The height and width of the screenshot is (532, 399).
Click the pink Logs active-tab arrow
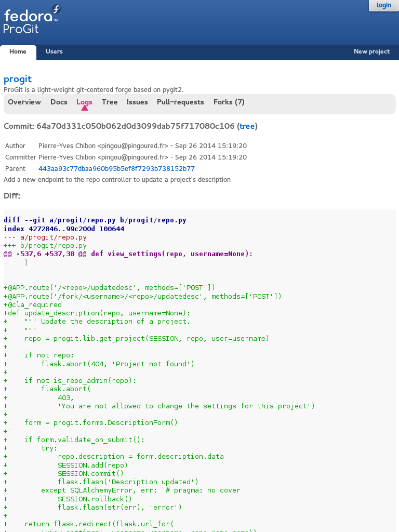point(85,108)
